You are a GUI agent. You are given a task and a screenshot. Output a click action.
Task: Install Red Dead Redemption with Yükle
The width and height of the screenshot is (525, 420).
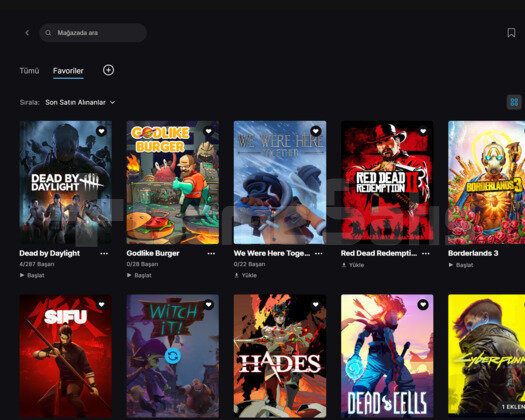tap(353, 265)
